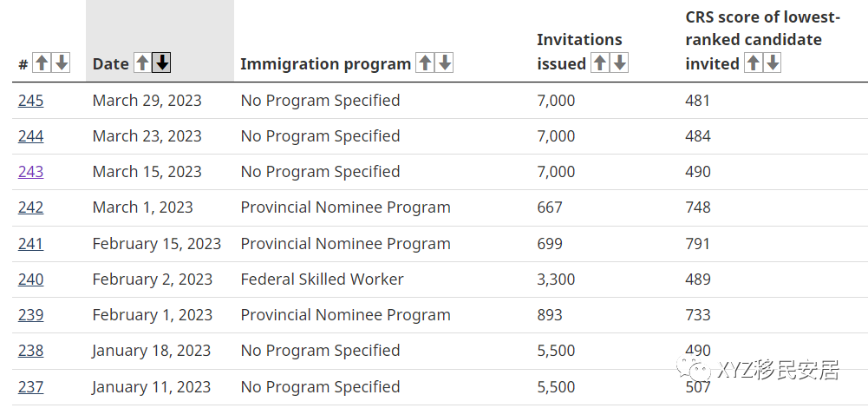Sort CRS score descending with down arrow
Image resolution: width=868 pixels, height=408 pixels.
(773, 63)
